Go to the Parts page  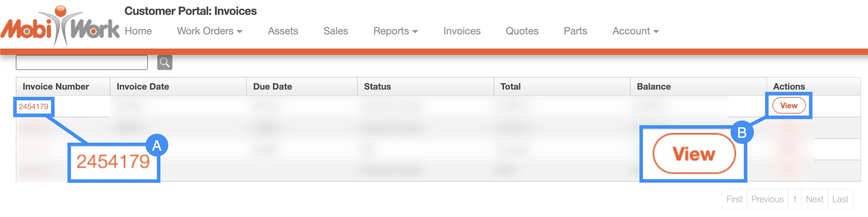click(575, 31)
